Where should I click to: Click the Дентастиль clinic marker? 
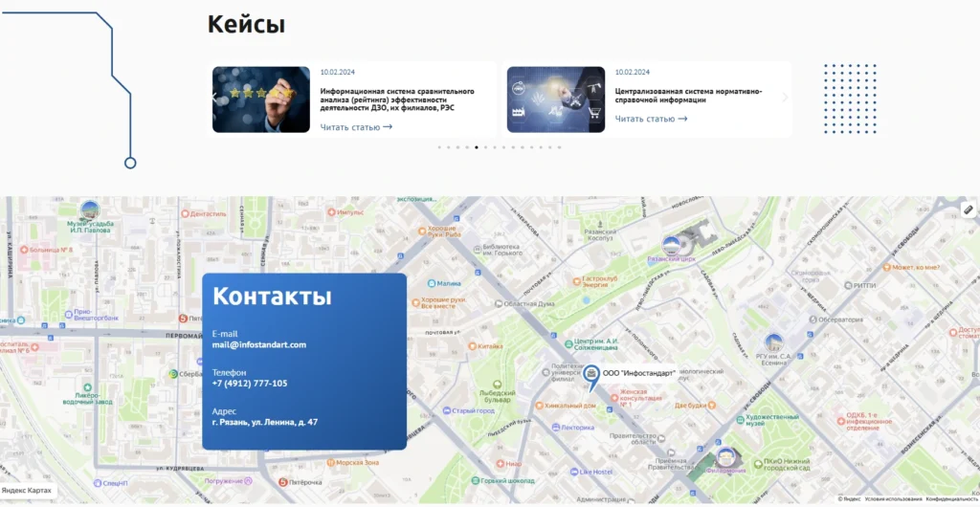185,213
